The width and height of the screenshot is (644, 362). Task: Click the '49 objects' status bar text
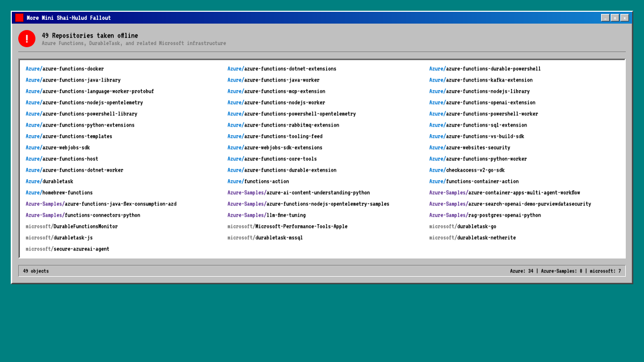[x=36, y=271]
